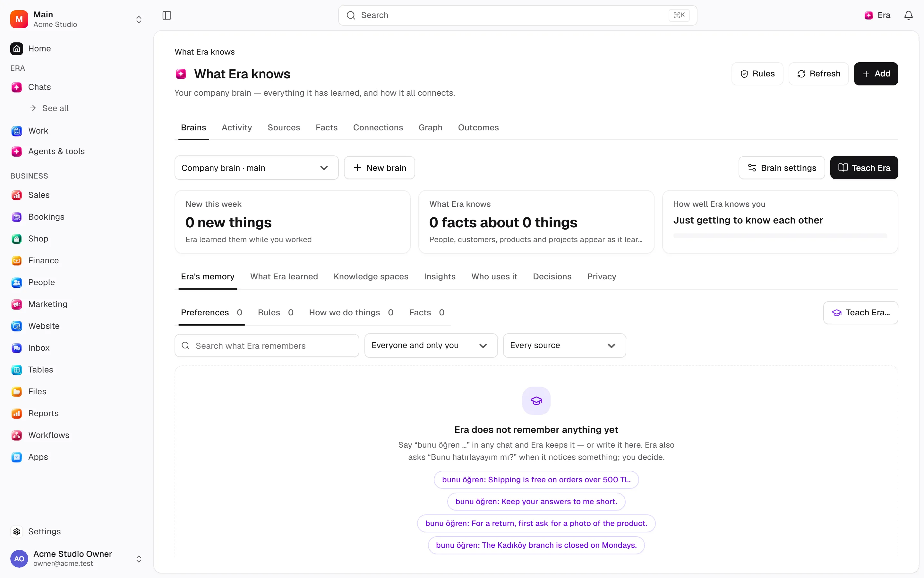Open the Website module
The width and height of the screenshot is (924, 578).
[76, 326]
